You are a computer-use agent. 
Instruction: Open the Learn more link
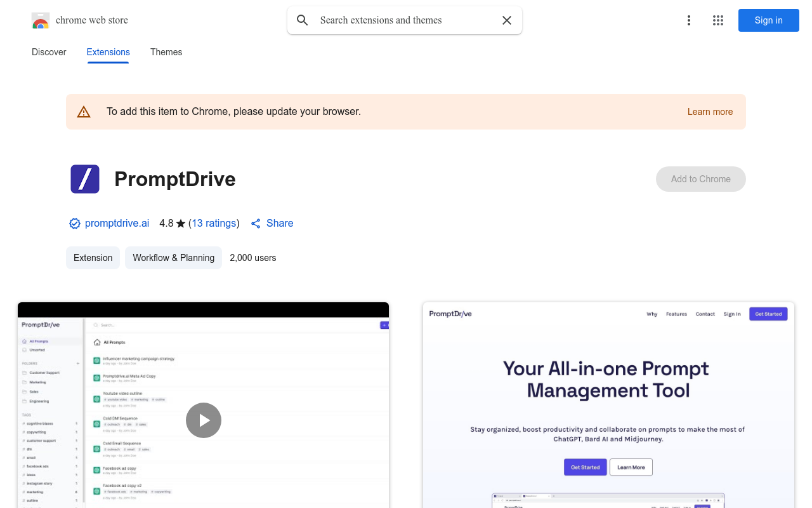point(710,112)
